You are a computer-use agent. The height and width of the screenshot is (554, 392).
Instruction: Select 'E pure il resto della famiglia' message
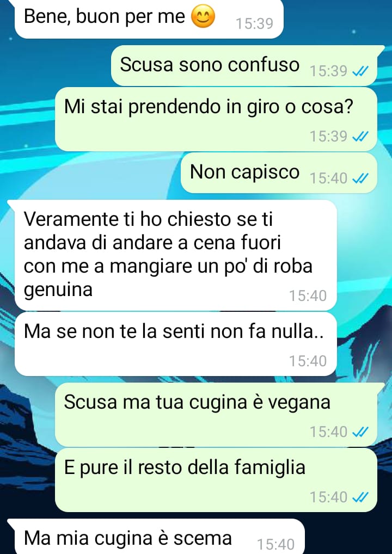pos(216,480)
